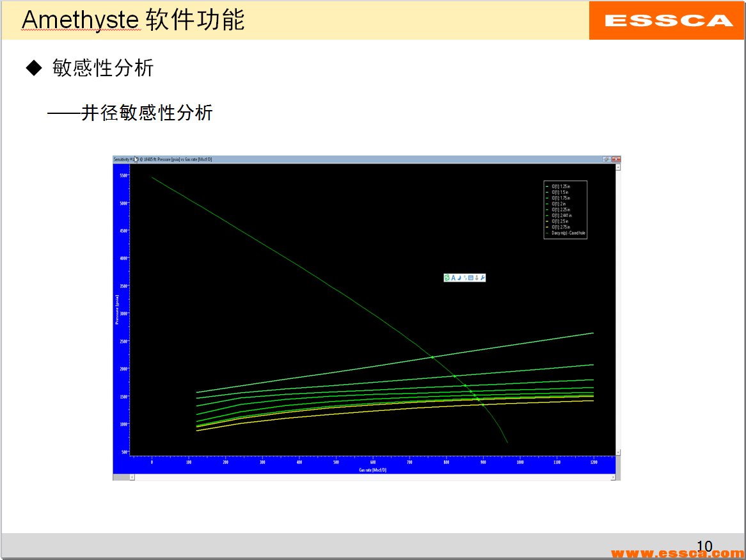Image resolution: width=746 pixels, height=560 pixels.
Task: Click the marker/pointer icon in the floating toolbar
Action: (x=466, y=278)
